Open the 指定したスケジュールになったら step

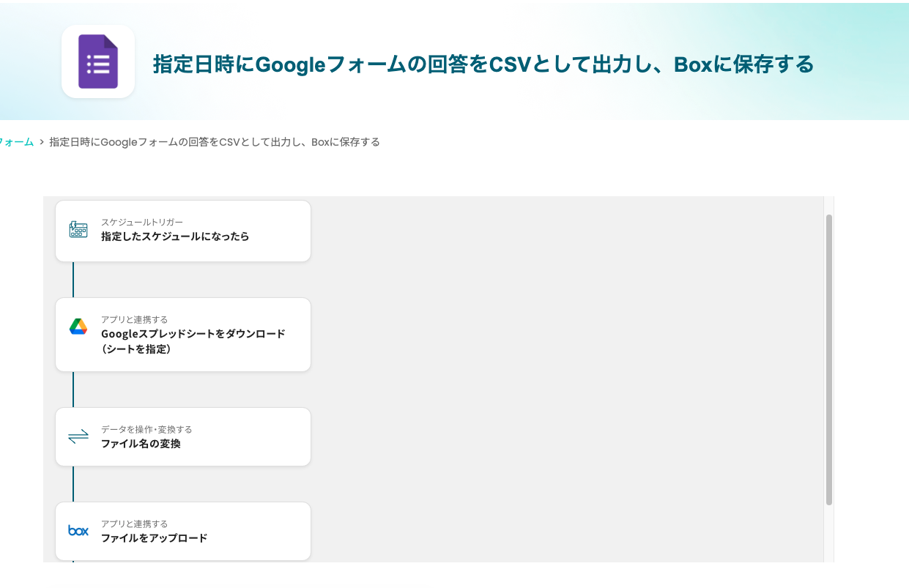tap(175, 237)
